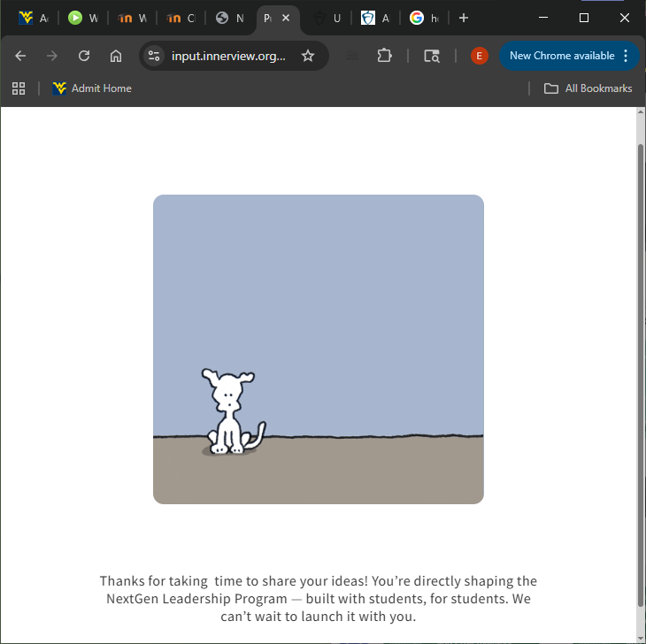Open the tab search icon in toolbar
Screen dimensions: 646x644
coord(432,56)
